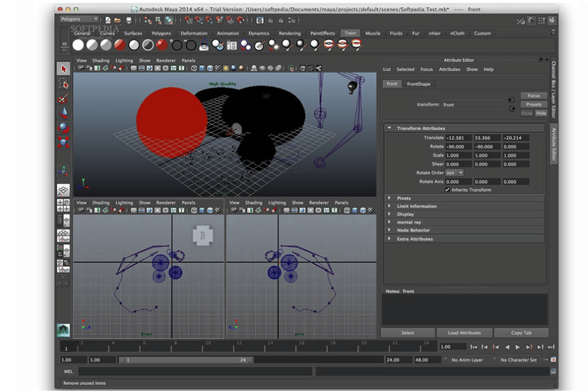Activate the Paint Selection brush tool
Screen dimensions: 588x392
(63, 99)
